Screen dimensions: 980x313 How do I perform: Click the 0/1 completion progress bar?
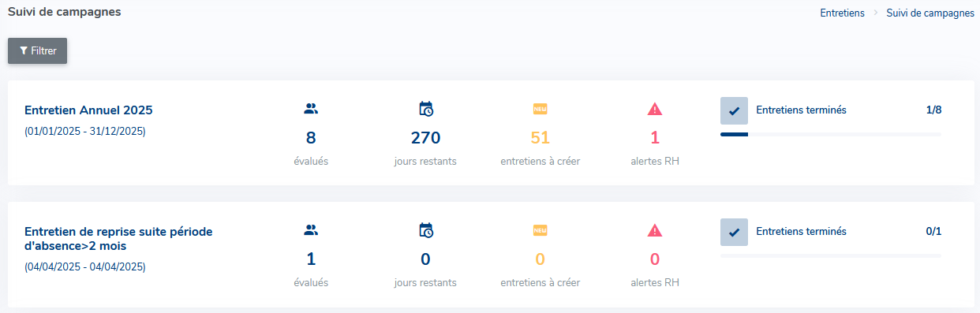click(831, 256)
